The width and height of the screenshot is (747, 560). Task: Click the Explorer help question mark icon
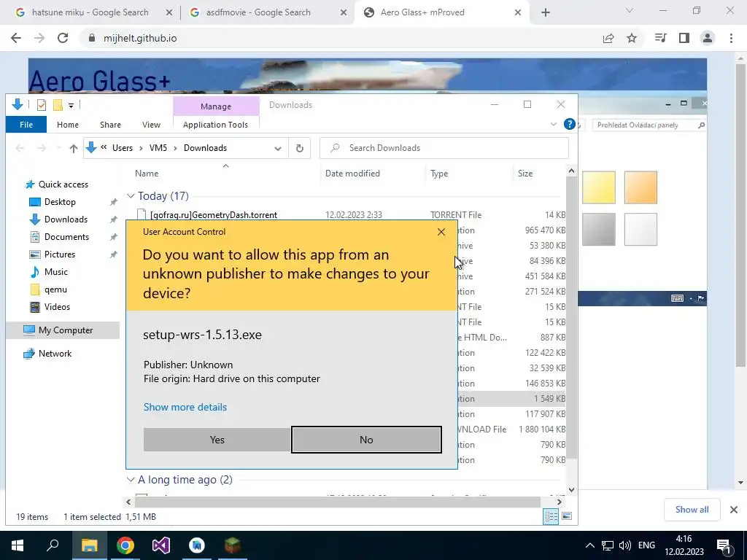click(x=569, y=124)
